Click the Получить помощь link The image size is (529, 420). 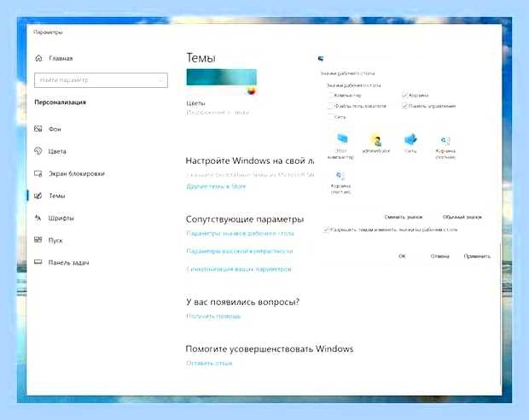pos(213,317)
